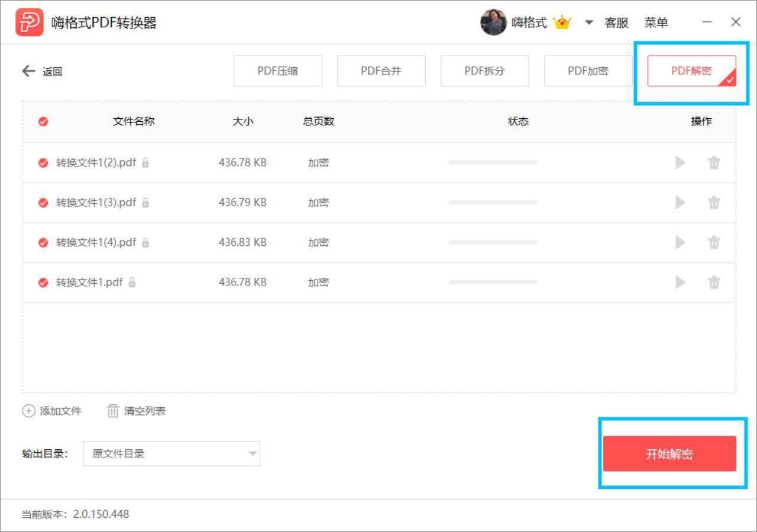Delete 转换文件1(3).pdf using its trash icon
The height and width of the screenshot is (532, 757).
714,202
